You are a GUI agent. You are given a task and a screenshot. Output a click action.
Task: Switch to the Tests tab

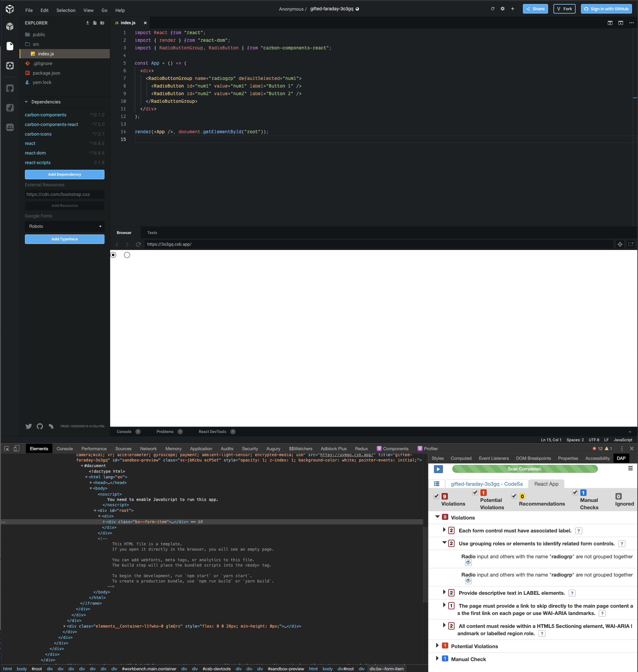[x=152, y=232]
